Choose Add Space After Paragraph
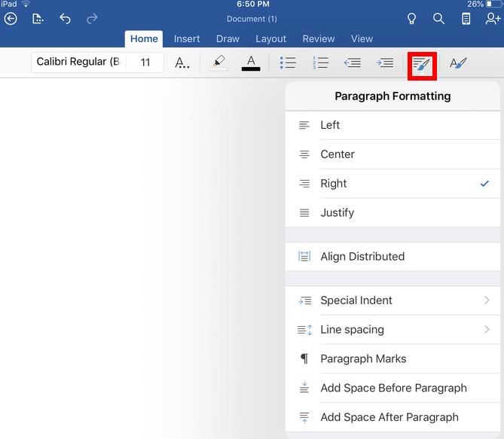504x439 pixels. [393, 417]
